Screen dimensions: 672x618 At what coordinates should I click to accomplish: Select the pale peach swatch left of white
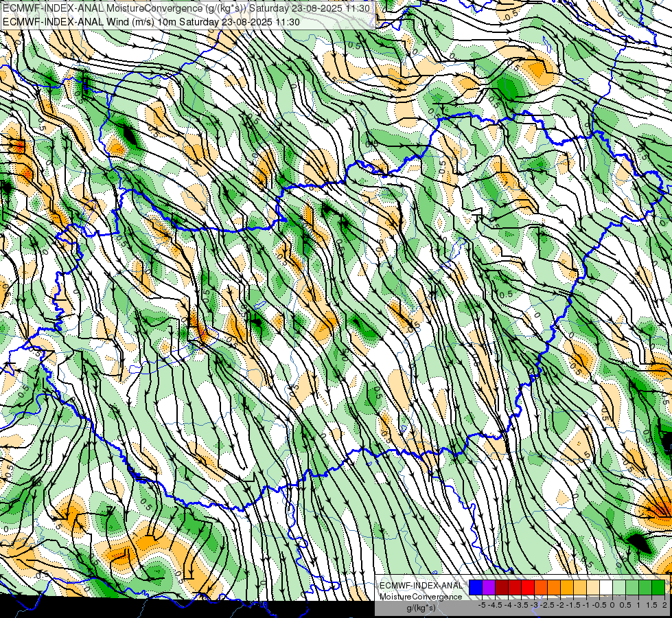(593, 587)
